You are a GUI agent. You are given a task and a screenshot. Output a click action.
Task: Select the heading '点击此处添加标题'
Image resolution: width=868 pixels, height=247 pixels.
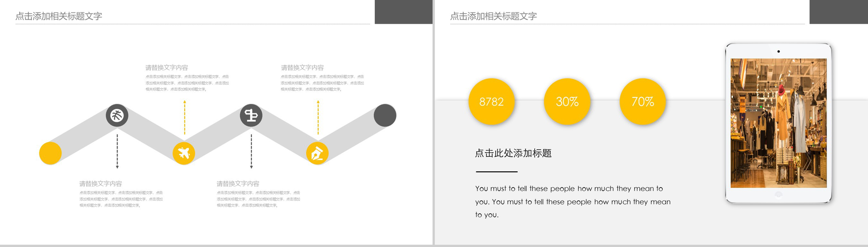pos(513,153)
